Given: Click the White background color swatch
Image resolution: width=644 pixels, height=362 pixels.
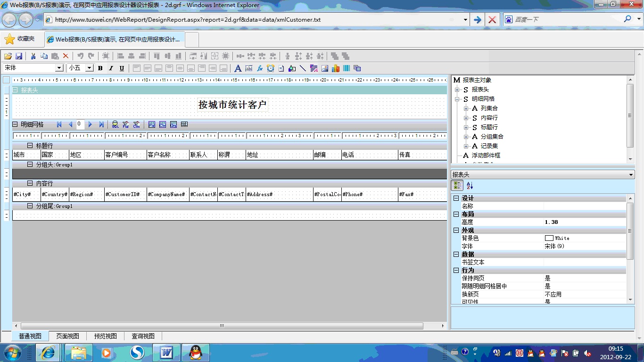Looking at the screenshot, I should coord(549,238).
